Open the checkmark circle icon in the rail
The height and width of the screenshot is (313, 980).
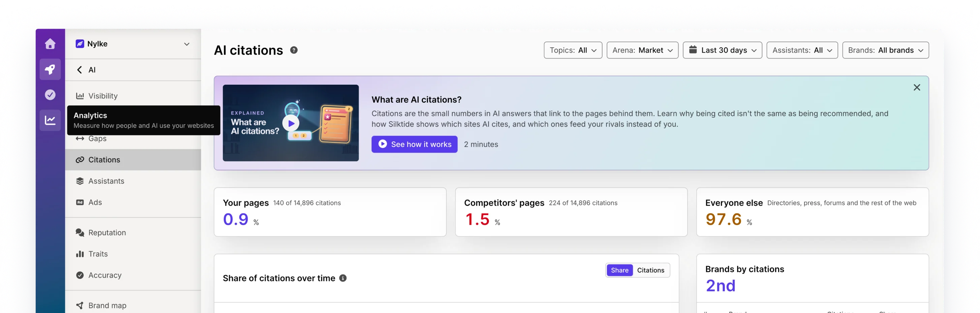[x=50, y=94]
